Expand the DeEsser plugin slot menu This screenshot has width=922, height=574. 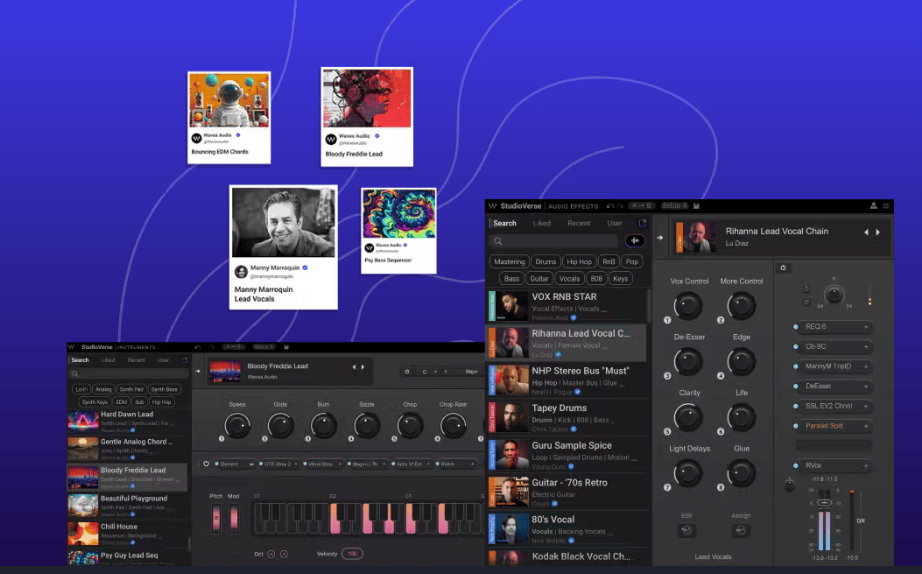point(866,386)
